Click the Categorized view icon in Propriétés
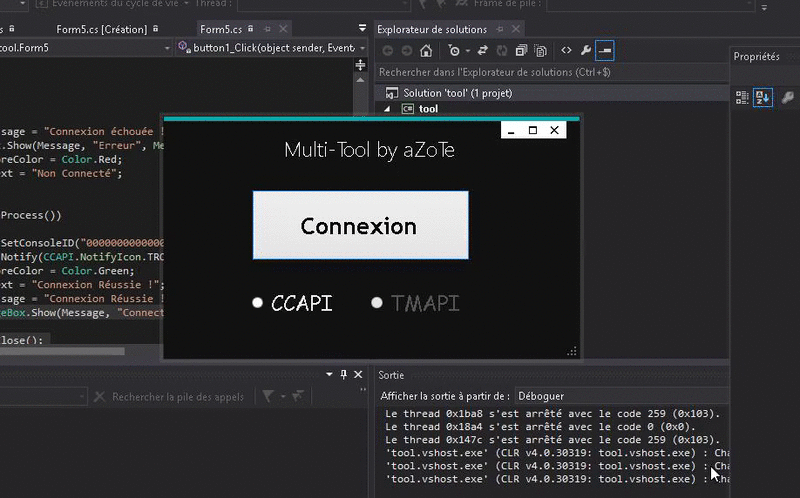This screenshot has width=800, height=498. point(742,97)
